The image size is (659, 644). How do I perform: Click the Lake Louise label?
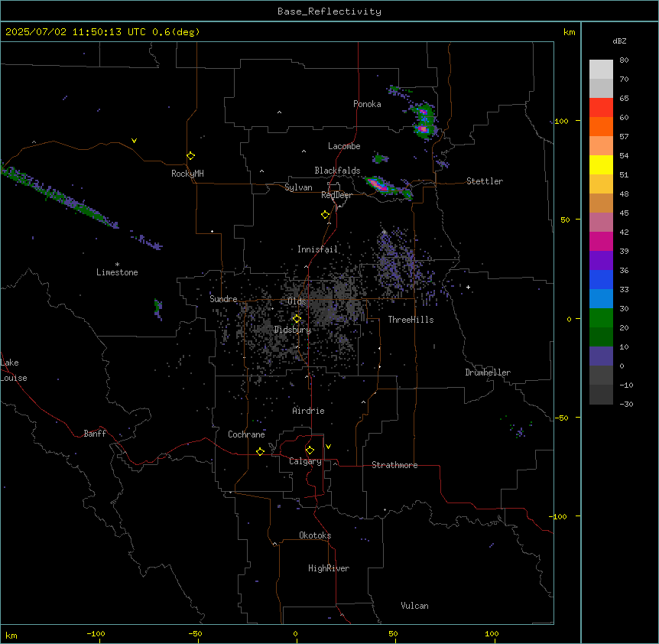pyautogui.click(x=14, y=370)
